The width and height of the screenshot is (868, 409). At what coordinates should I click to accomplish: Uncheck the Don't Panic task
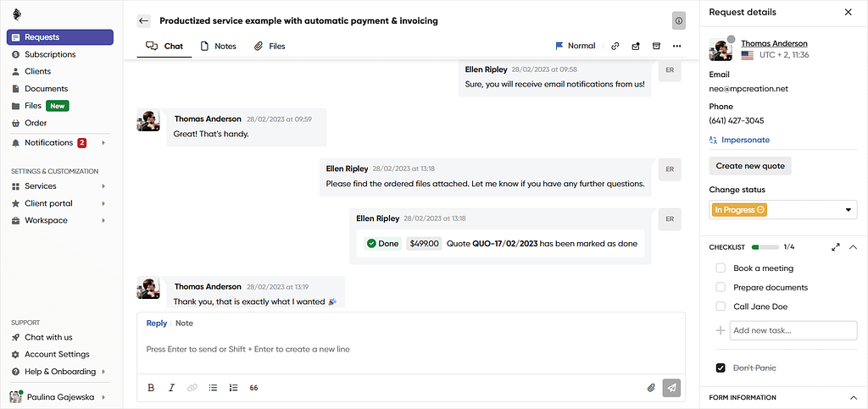721,368
